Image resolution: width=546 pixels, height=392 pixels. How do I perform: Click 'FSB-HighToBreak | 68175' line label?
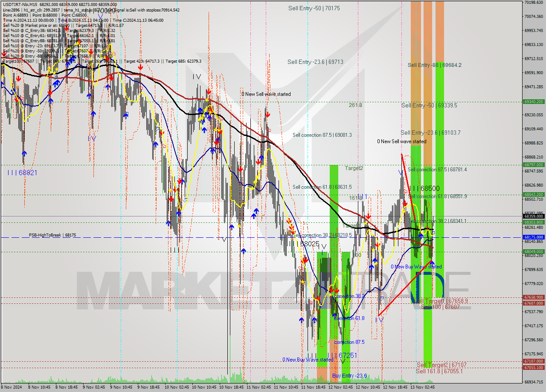click(x=52, y=235)
